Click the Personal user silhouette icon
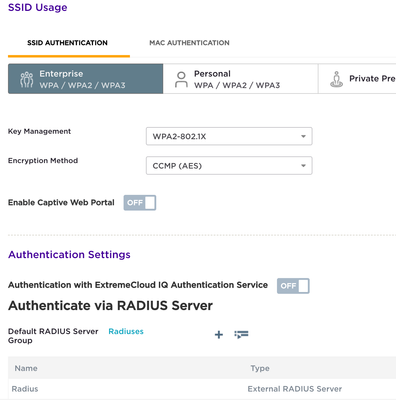 click(x=181, y=79)
